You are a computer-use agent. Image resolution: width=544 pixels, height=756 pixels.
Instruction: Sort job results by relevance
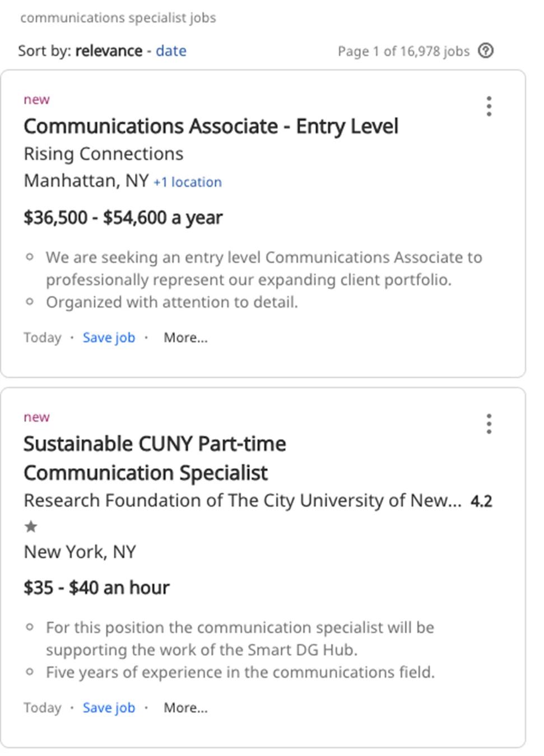tap(109, 51)
